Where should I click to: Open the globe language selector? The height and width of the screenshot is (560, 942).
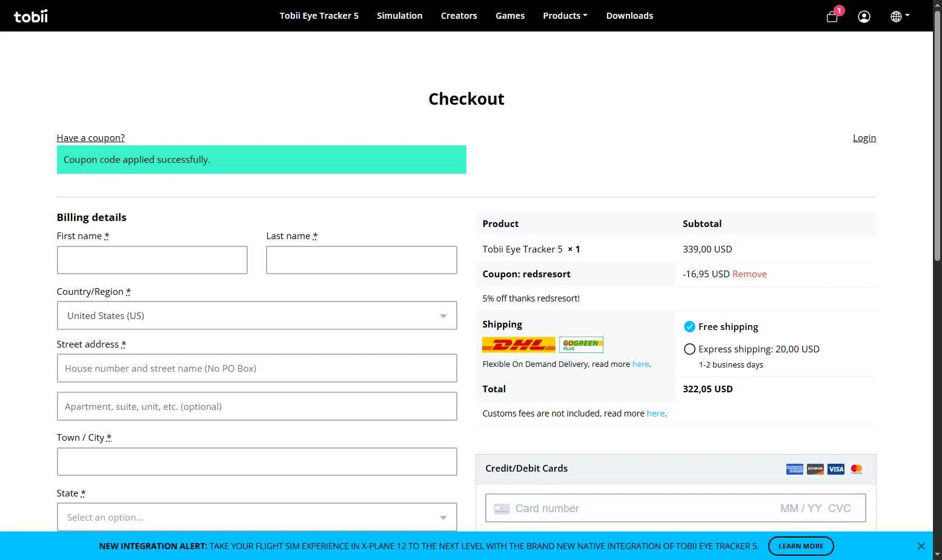pos(900,16)
